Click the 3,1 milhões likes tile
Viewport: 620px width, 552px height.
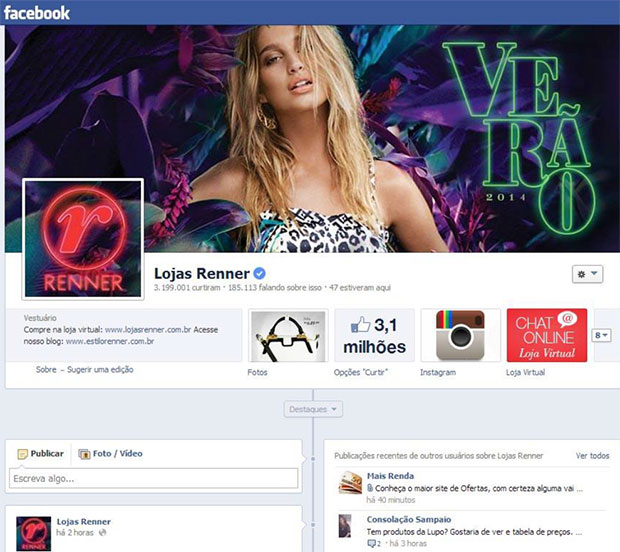pos(374,336)
